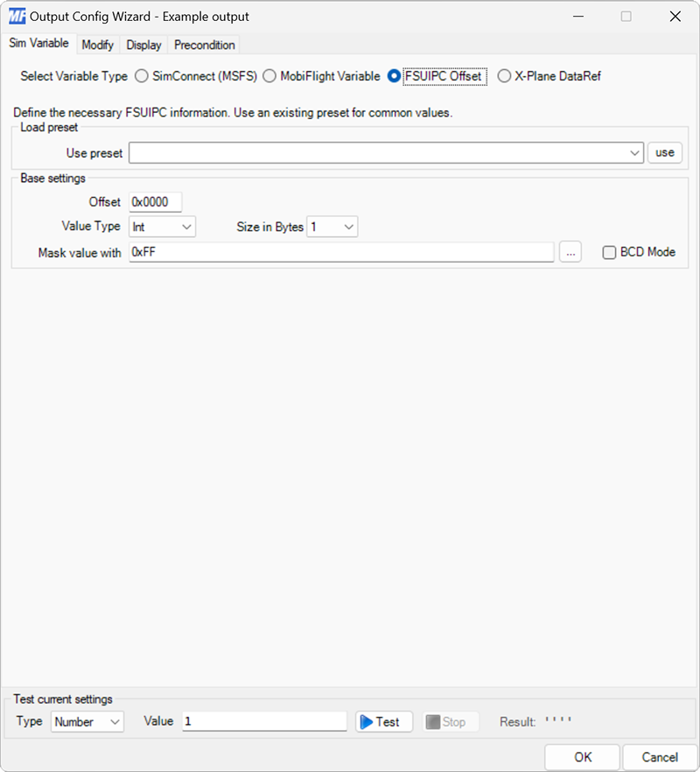Switch variable type to X-Plane DataRef
This screenshot has height=772, width=700.
click(x=504, y=76)
